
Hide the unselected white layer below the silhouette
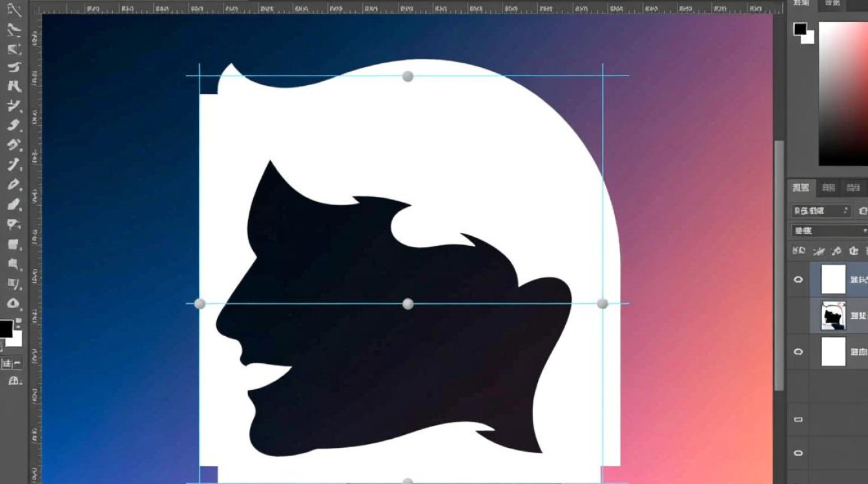coord(798,352)
